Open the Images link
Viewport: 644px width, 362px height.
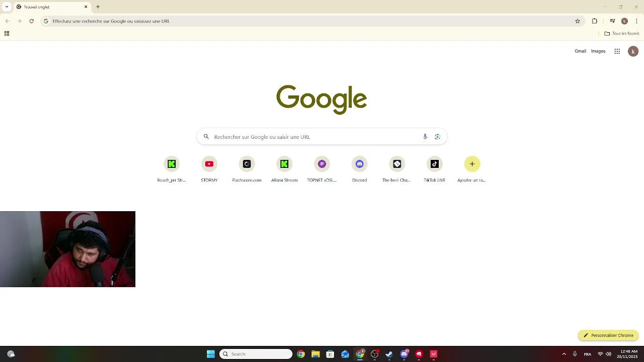(598, 51)
